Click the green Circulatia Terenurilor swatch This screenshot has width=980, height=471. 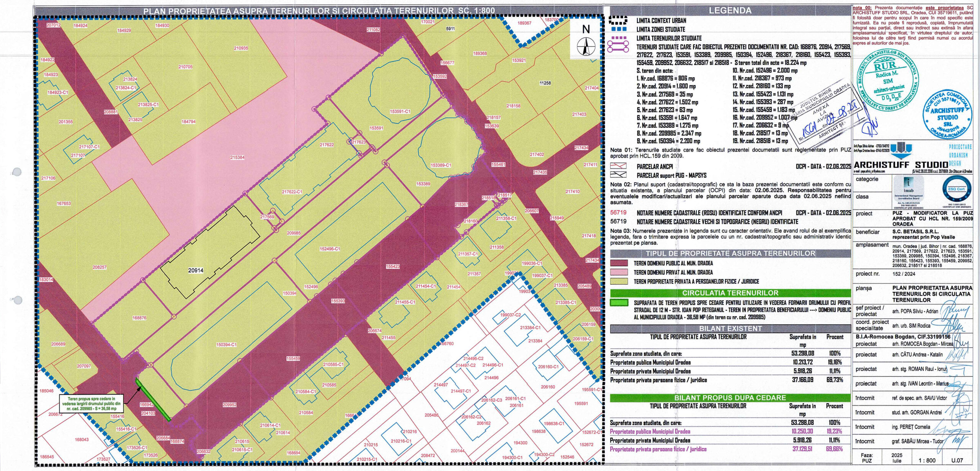click(x=619, y=303)
